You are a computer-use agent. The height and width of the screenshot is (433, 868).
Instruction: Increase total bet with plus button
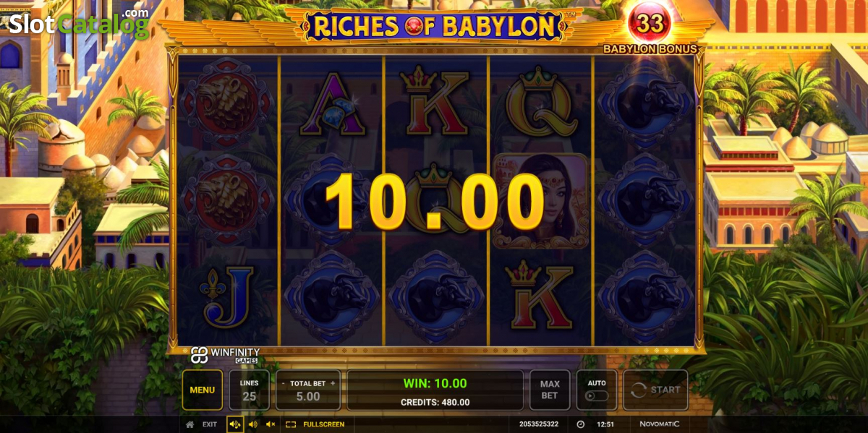(x=333, y=383)
